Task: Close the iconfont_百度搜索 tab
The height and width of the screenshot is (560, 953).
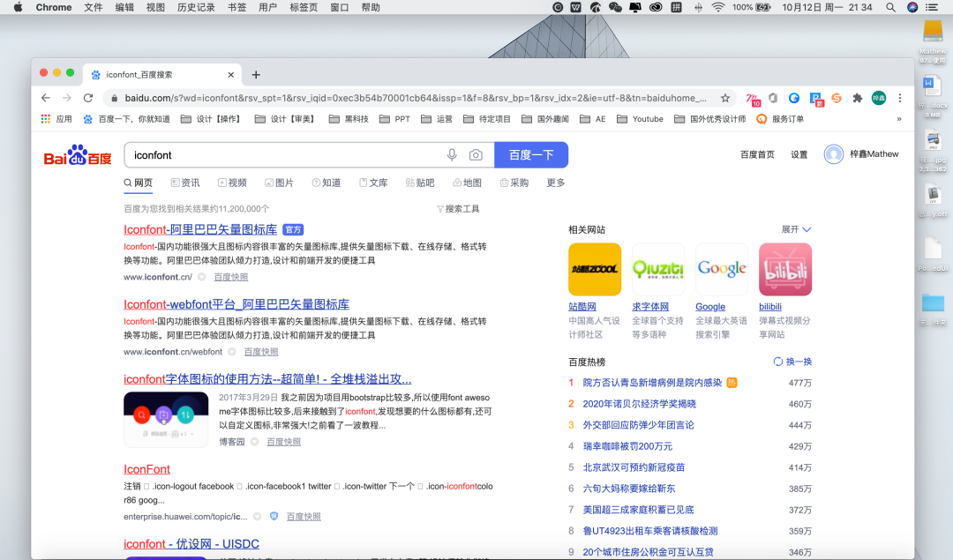Action: coord(231,75)
